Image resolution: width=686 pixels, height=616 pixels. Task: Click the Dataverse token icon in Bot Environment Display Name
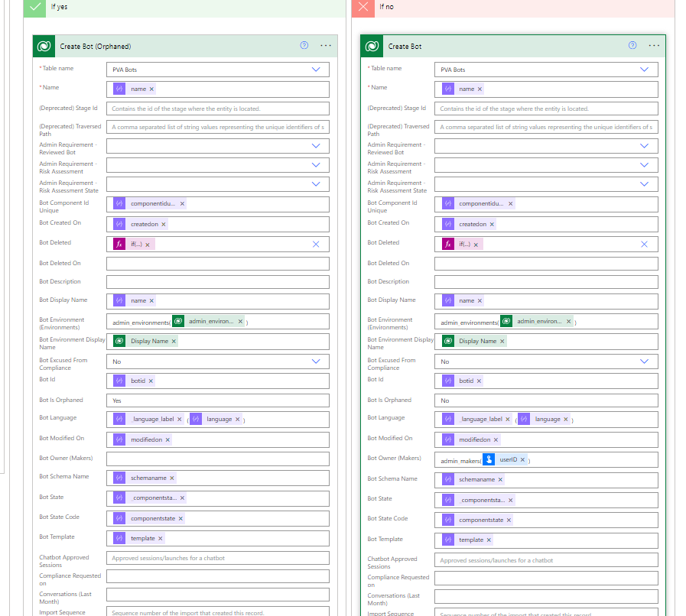120,341
